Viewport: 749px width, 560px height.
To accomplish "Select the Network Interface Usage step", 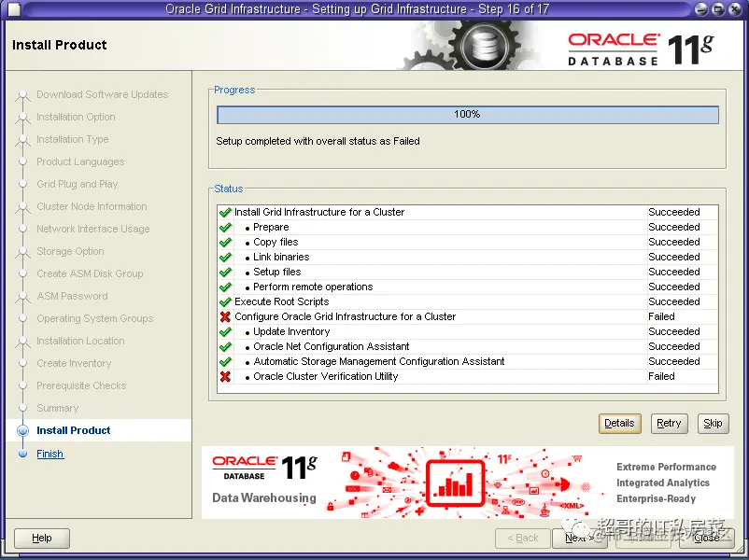I will 93,229.
